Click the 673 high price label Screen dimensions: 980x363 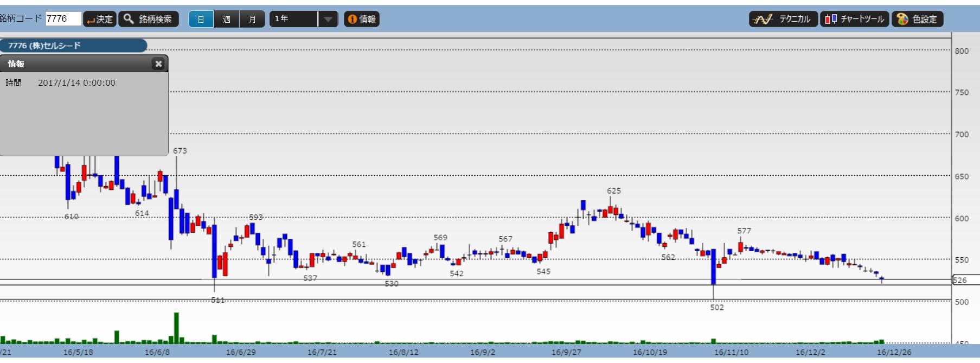pos(180,151)
